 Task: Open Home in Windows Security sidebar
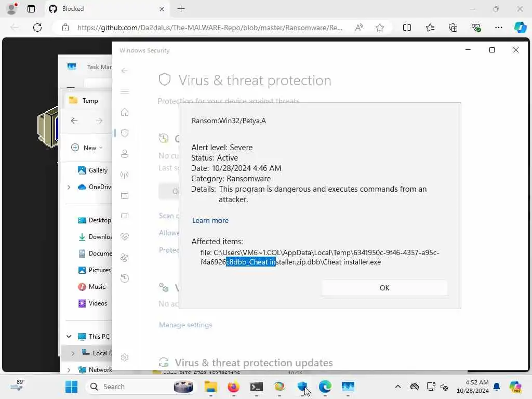(125, 112)
